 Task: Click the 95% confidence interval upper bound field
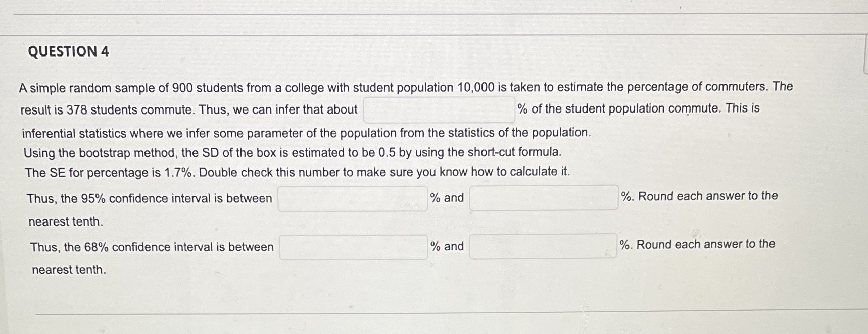542,199
